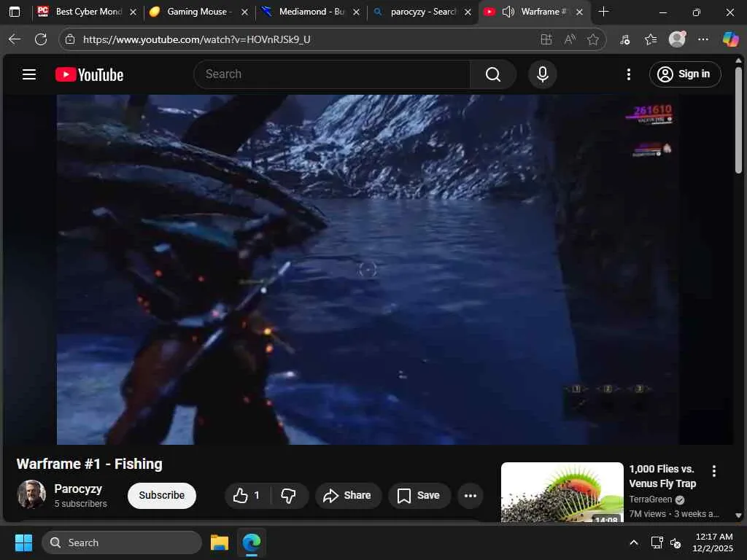The image size is (747, 560).
Task: Open more actions ellipsis below the video
Action: point(471,495)
